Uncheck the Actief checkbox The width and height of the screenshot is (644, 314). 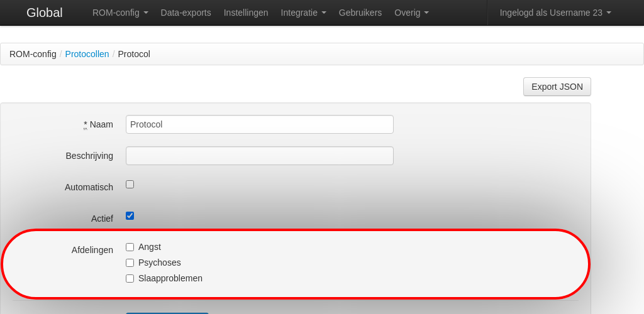130,216
